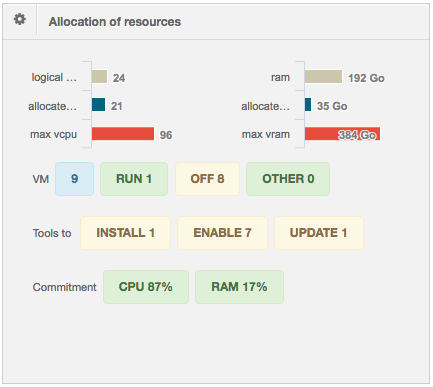Open the gear settings icon
This screenshot has height=387, width=433.
coord(20,19)
